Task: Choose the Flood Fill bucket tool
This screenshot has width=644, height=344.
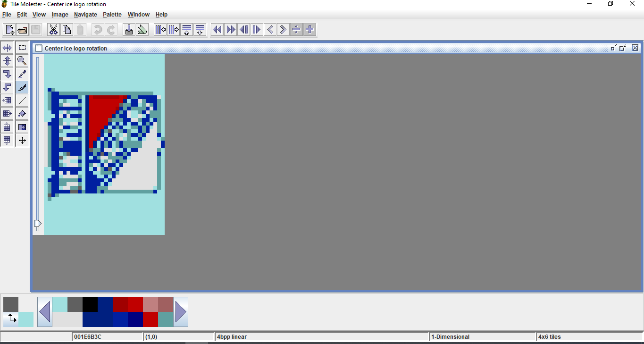Action: tap(22, 114)
